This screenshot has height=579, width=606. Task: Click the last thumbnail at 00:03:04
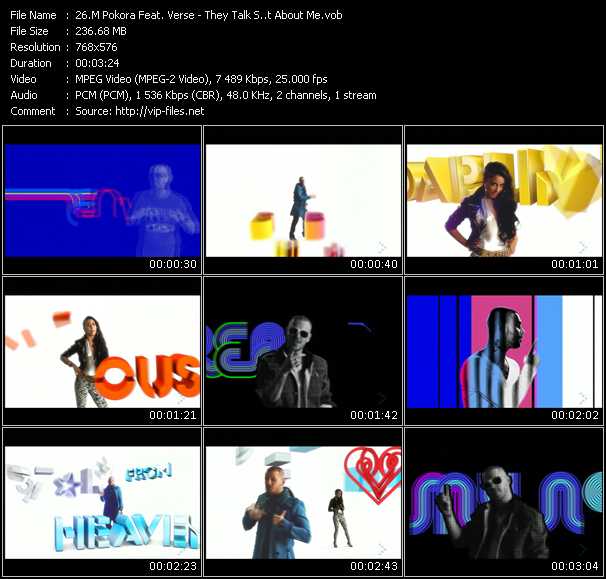click(x=504, y=502)
